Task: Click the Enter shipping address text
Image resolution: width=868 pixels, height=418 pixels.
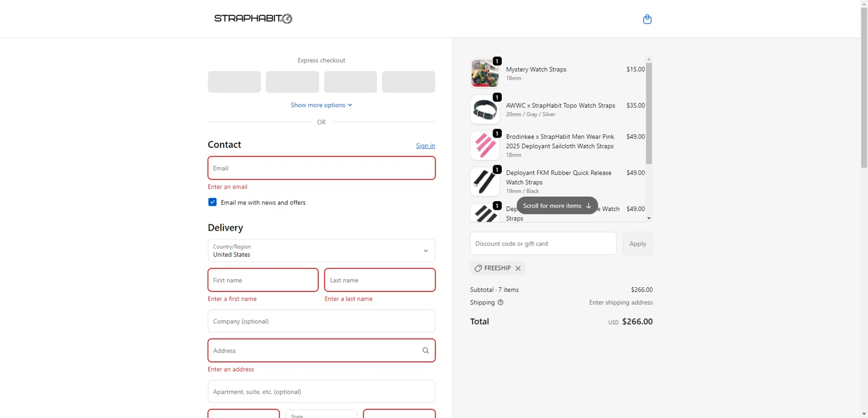Action: [x=621, y=302]
